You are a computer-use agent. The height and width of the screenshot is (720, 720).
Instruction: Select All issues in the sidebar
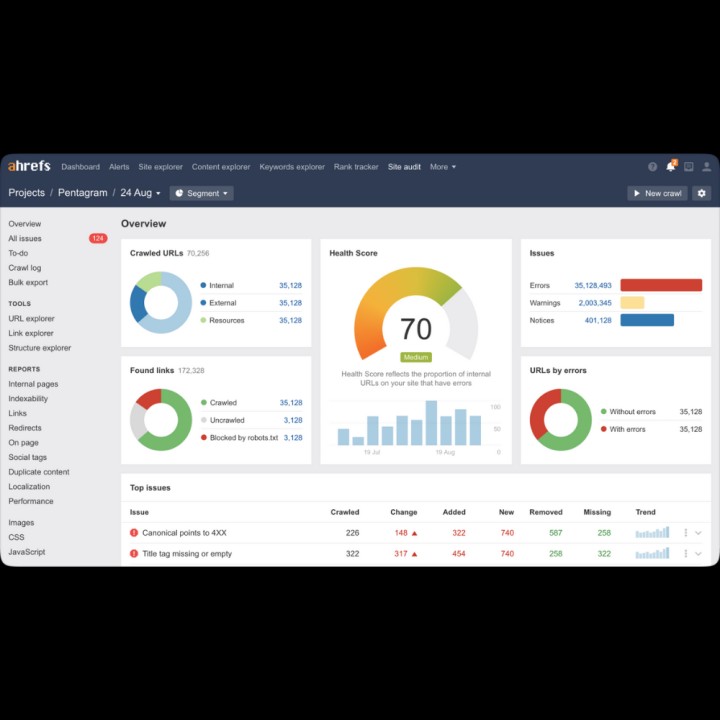point(25,239)
